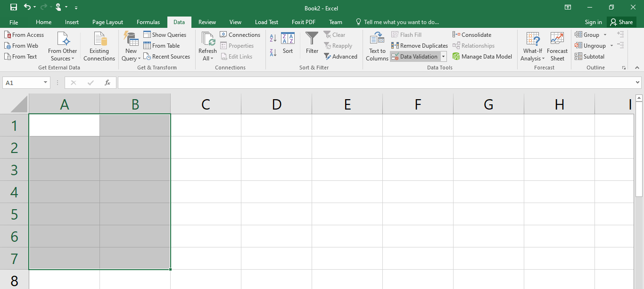The width and height of the screenshot is (644, 289).
Task: Expand the Group dropdown arrow
Action: [605, 35]
